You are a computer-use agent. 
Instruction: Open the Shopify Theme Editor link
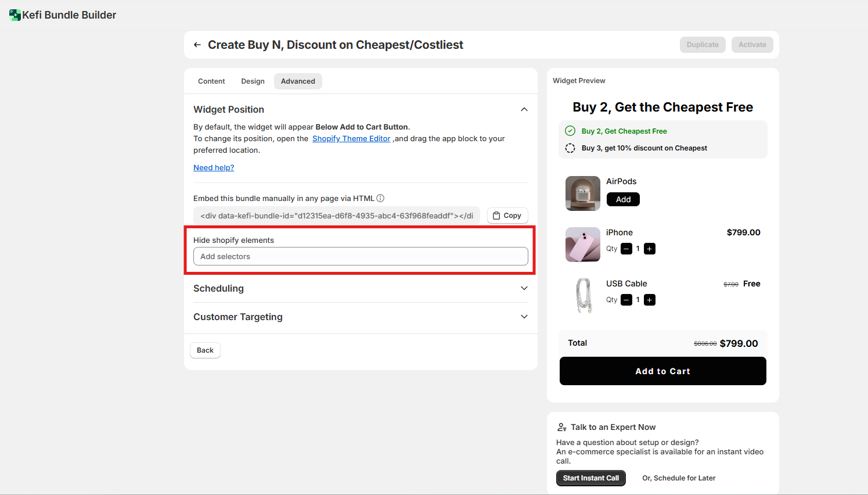click(351, 138)
